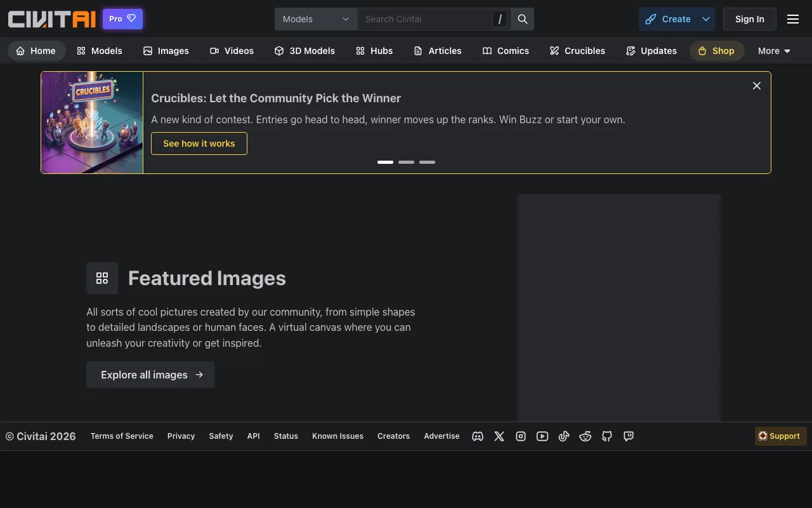This screenshot has width=812, height=508.
Task: Open the Discord icon in footer
Action: [x=478, y=436]
